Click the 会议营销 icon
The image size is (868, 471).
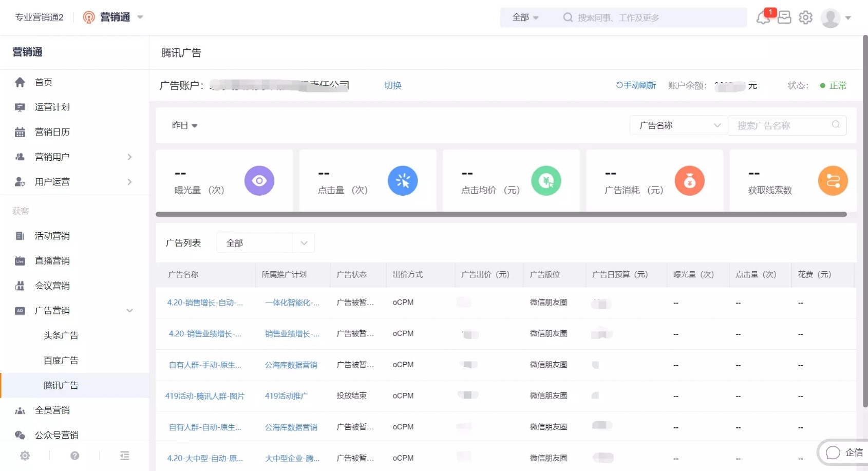click(x=20, y=286)
